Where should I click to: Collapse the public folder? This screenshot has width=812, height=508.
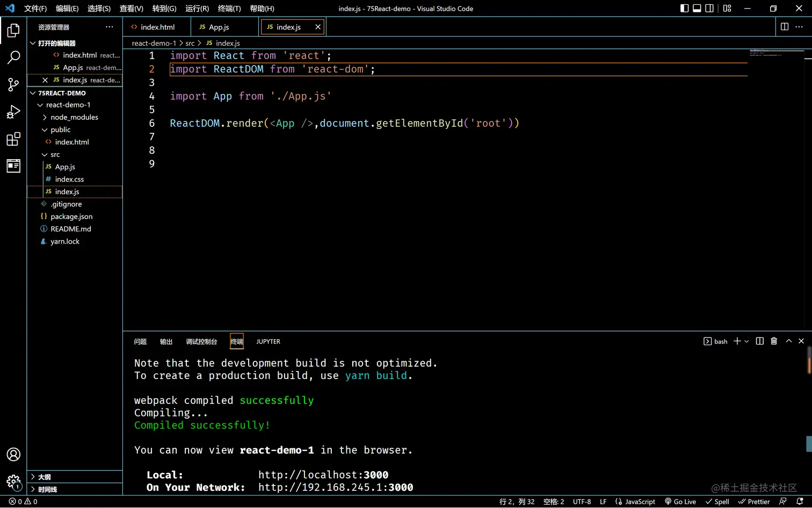[x=45, y=130]
